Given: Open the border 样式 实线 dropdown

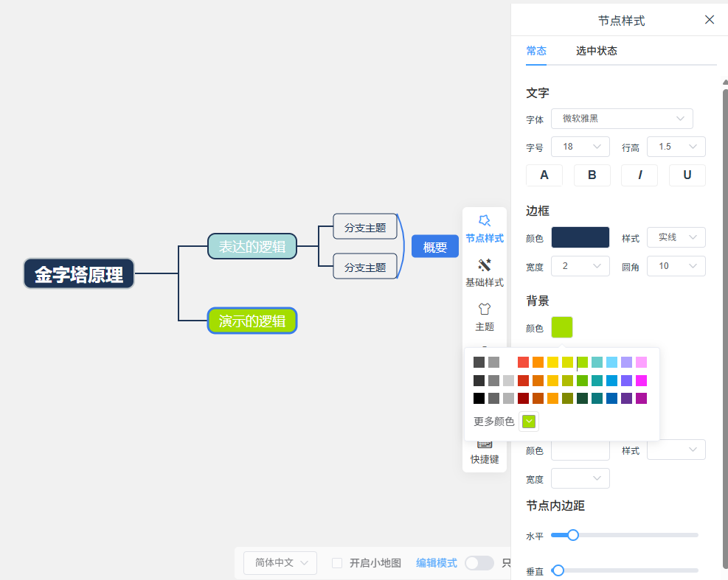Looking at the screenshot, I should [x=676, y=237].
